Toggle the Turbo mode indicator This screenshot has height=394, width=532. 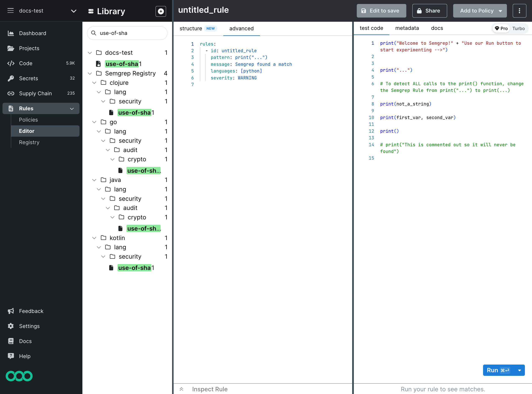(518, 29)
